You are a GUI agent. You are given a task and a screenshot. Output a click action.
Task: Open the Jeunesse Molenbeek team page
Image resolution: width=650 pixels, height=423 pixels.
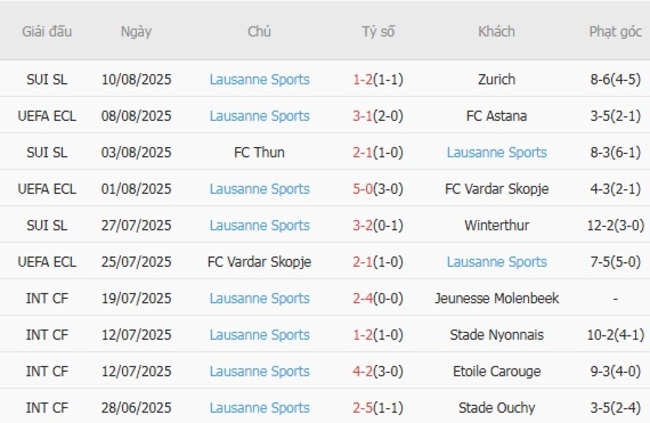click(496, 298)
